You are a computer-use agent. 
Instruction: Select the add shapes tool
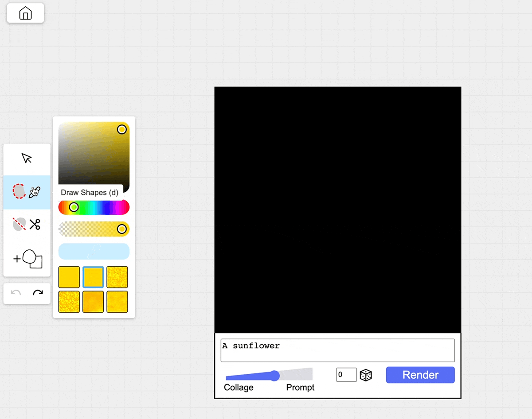(27, 259)
